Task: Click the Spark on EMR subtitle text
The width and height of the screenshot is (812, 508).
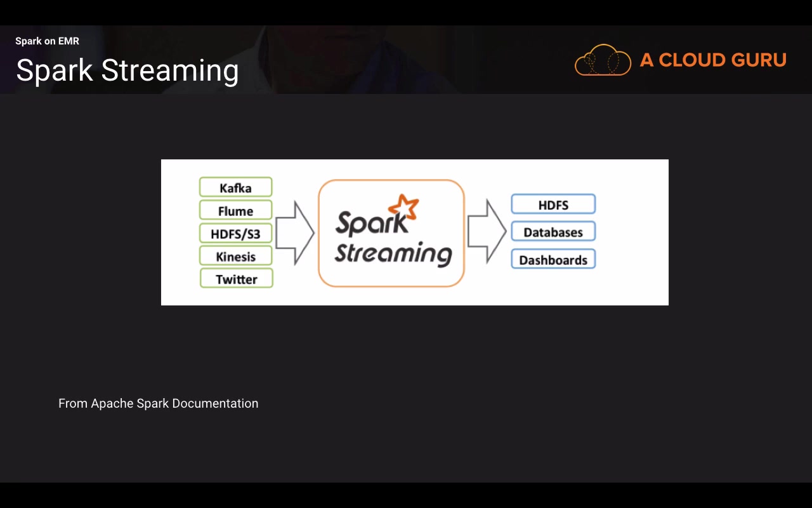Action: [x=48, y=41]
